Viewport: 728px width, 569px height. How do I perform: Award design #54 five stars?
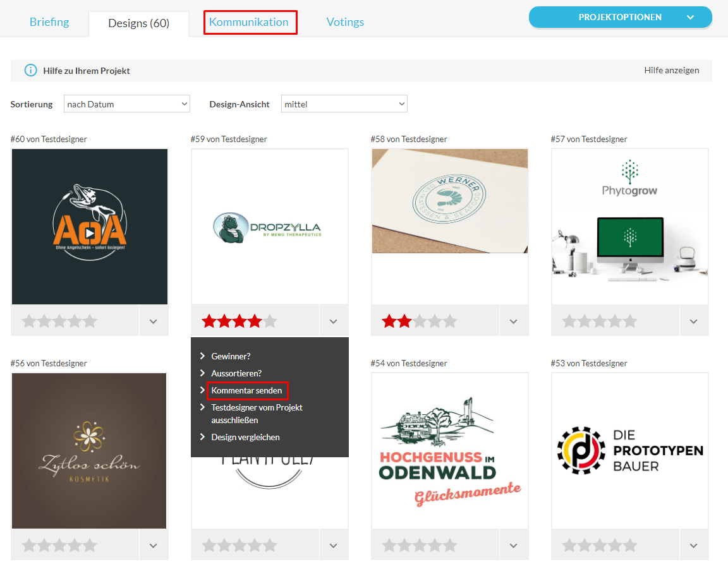coord(451,546)
